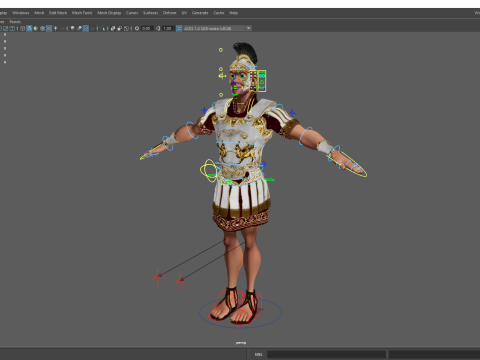
Task: Toggle Screen Space Ambient Occlusion icon
Action: pos(72,28)
